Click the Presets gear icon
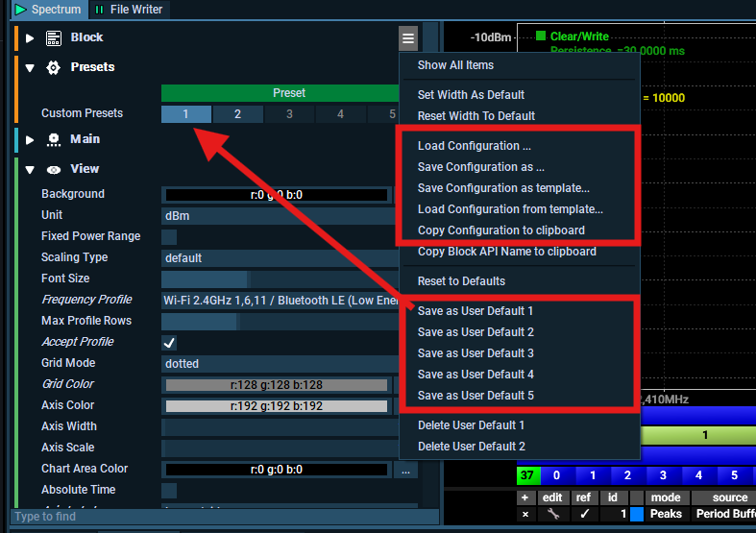 click(54, 67)
